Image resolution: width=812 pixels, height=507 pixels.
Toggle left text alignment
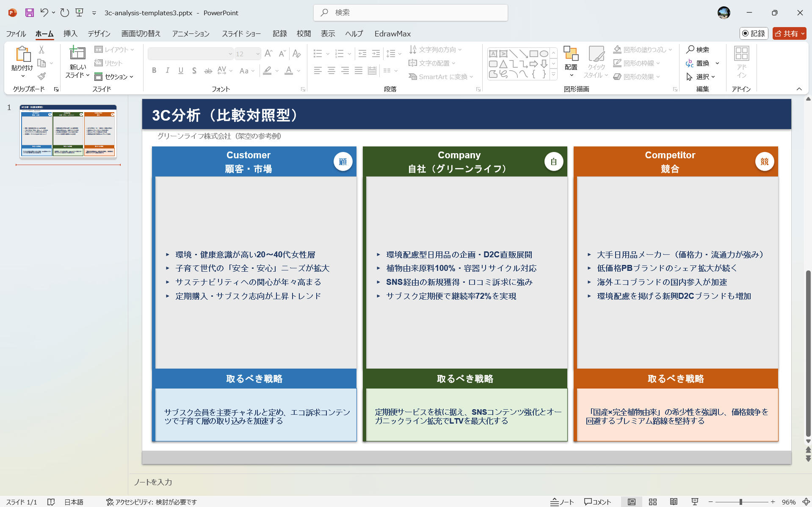318,71
